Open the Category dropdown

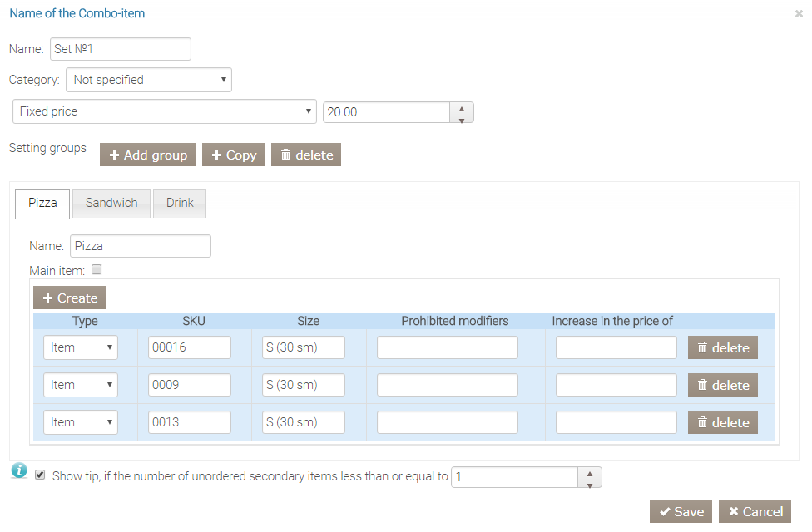click(148, 80)
